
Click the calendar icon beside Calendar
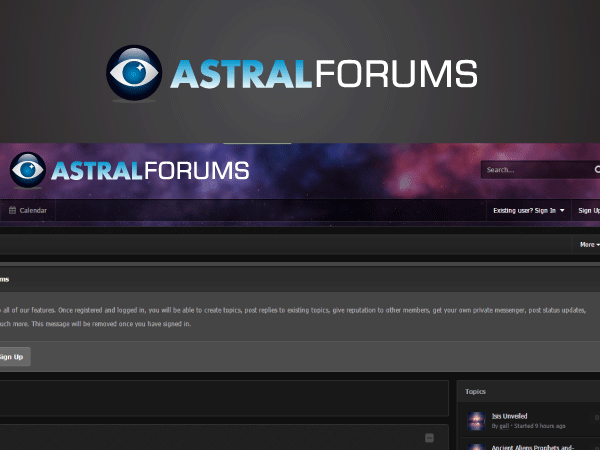point(12,210)
